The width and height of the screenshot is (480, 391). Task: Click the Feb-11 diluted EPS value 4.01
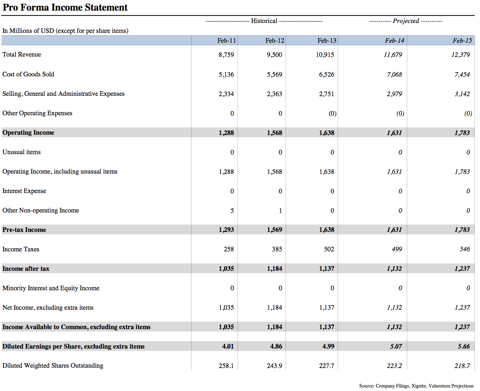tap(228, 346)
